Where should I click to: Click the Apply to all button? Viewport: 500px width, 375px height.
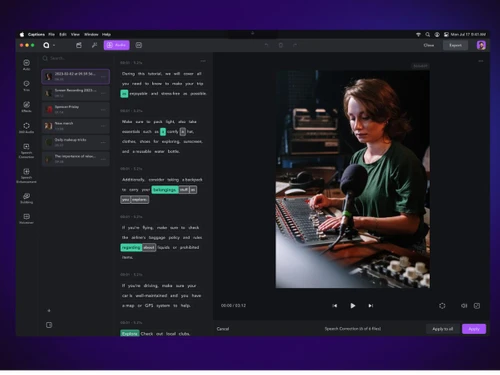click(443, 329)
